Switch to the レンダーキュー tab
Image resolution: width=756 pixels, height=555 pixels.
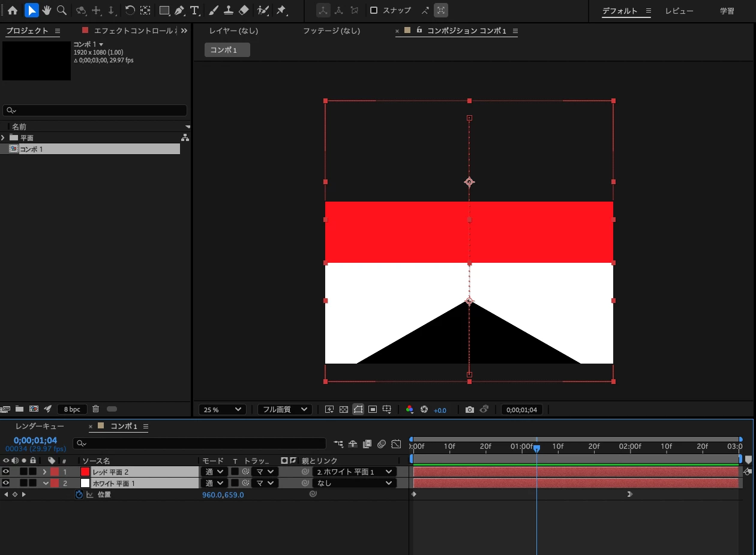tap(40, 427)
